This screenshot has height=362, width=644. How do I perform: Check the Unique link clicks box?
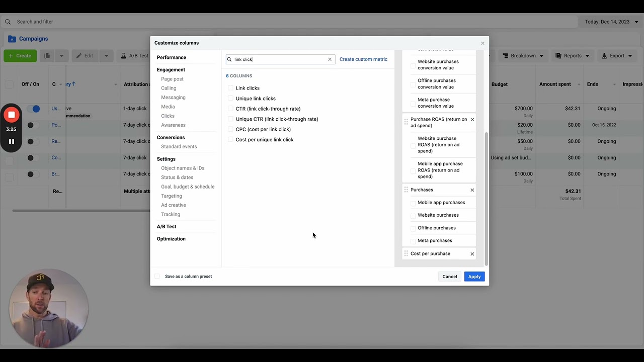[230, 99]
